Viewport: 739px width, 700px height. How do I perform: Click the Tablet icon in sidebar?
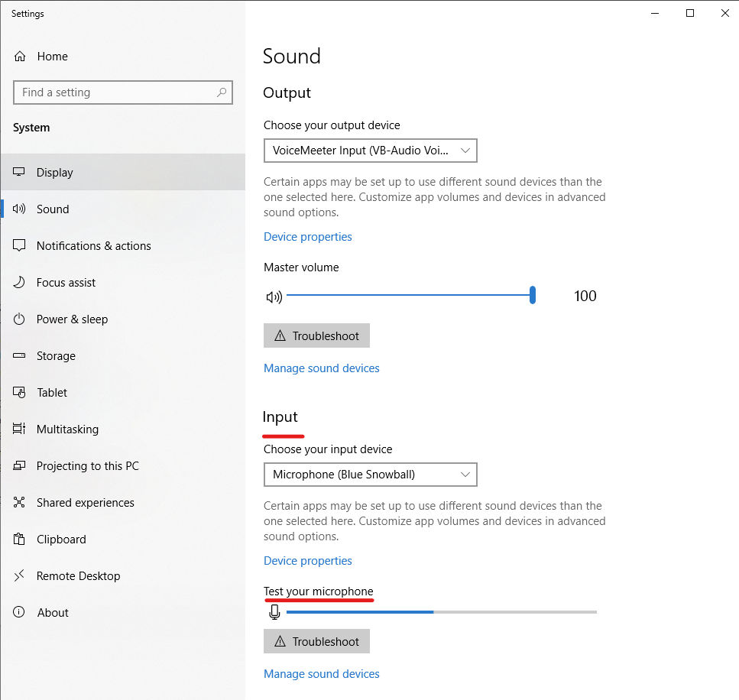(19, 392)
